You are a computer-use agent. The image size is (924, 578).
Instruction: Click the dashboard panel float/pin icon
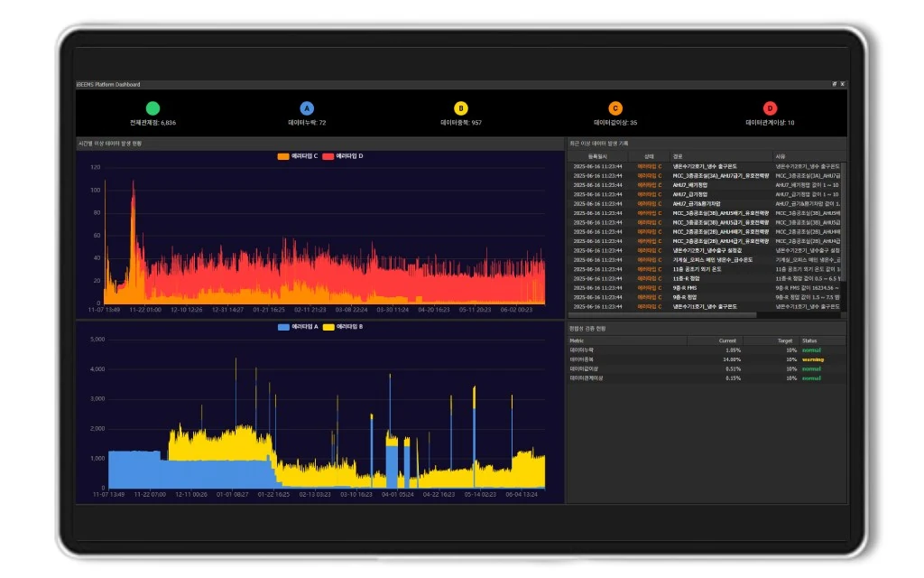835,84
